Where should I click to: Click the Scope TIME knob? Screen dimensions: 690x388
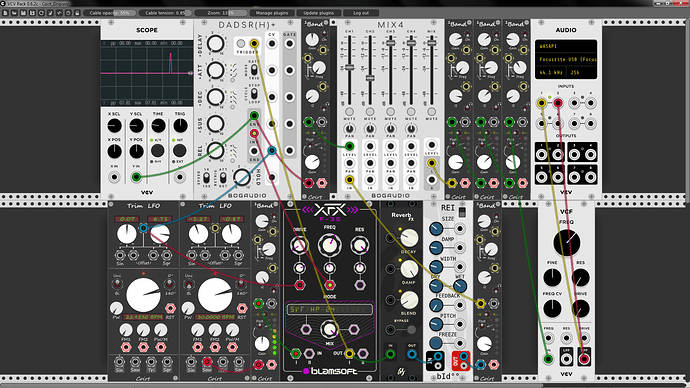click(158, 126)
